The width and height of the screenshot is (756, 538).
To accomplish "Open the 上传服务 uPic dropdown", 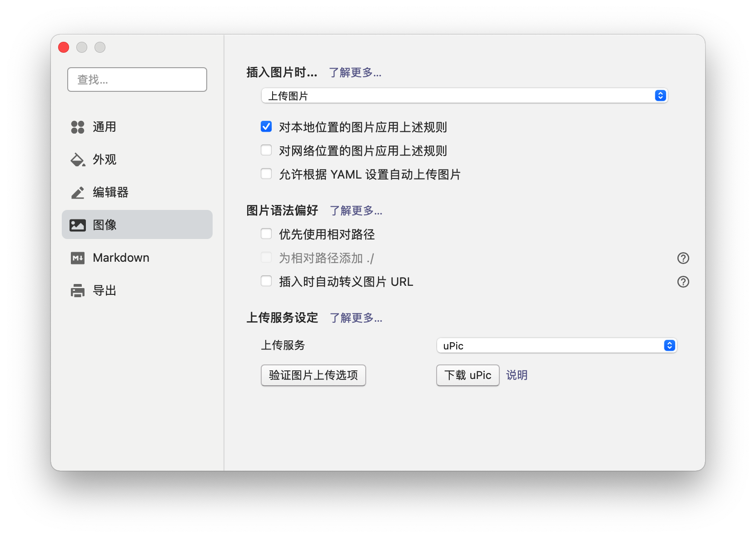I will pyautogui.click(x=556, y=345).
